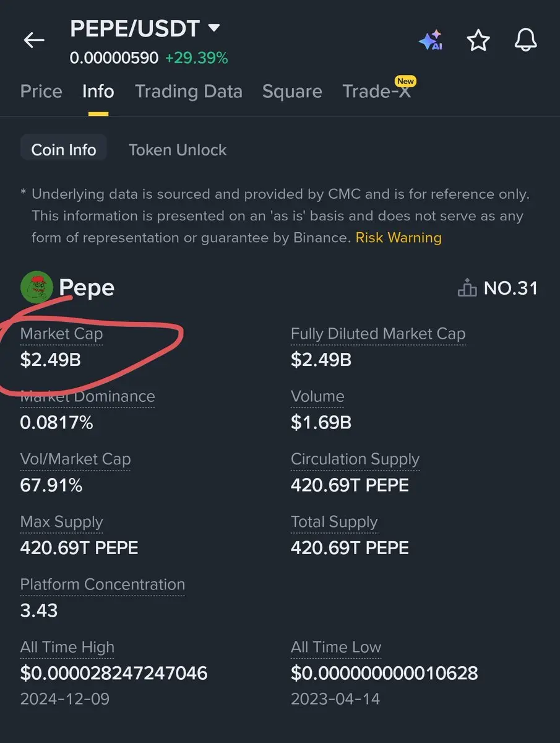The image size is (560, 743).
Task: Add PEPE/USDT to favorites with star
Action: click(478, 41)
